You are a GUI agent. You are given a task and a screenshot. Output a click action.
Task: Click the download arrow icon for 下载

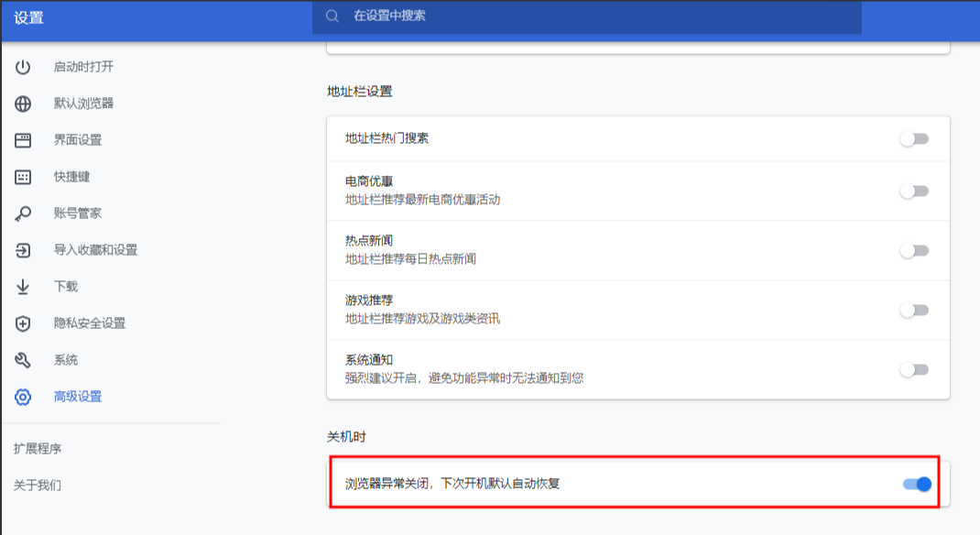point(23,287)
